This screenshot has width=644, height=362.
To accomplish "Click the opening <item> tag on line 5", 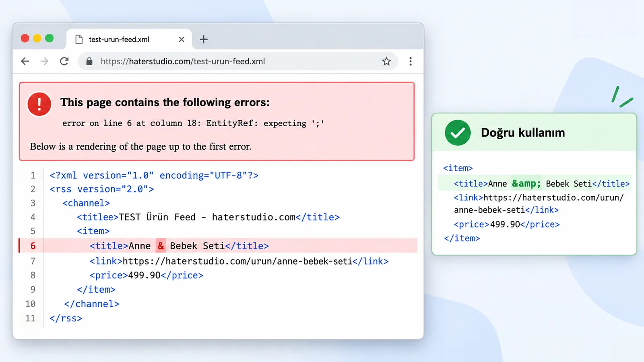I will point(93,231).
